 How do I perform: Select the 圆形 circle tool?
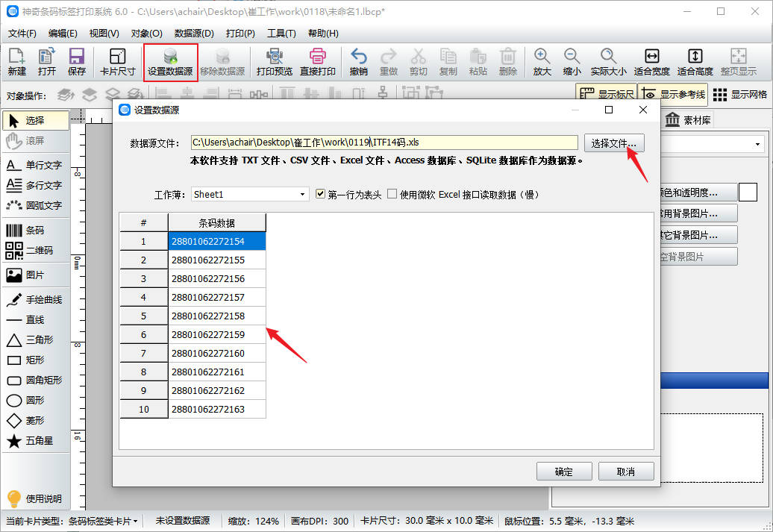point(36,401)
